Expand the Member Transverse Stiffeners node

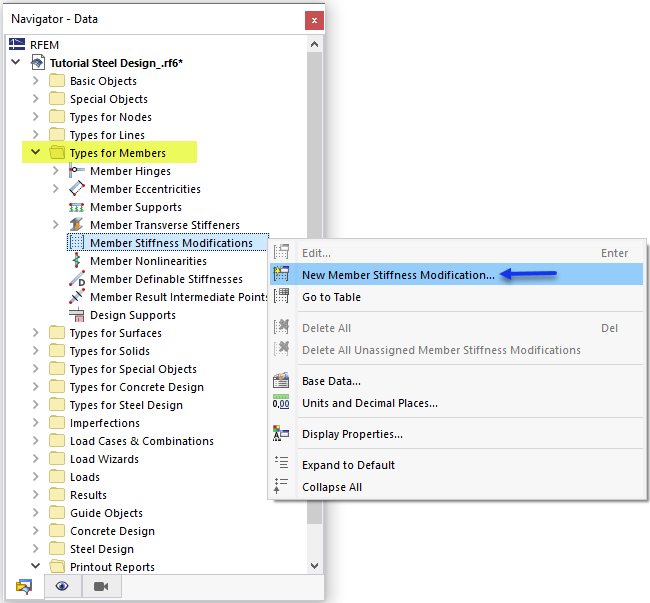56,225
